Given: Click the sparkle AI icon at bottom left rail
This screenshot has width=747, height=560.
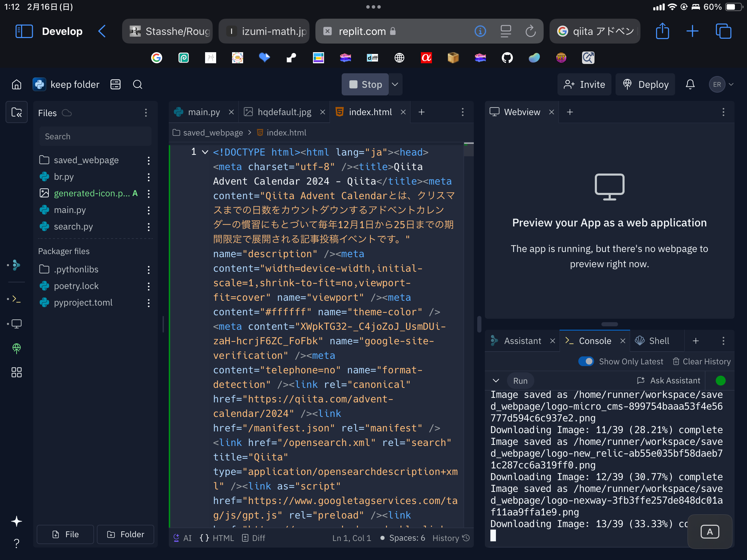Looking at the screenshot, I should [16, 521].
